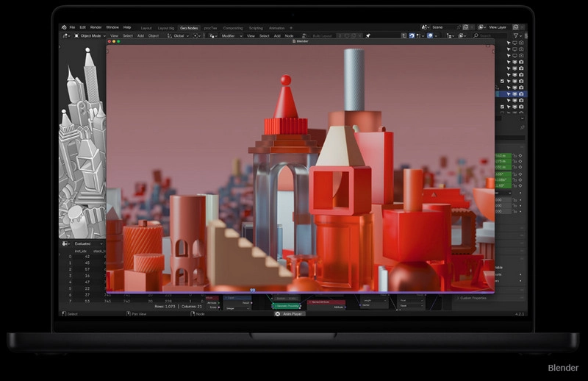Screen dimensions: 588x381
Task: Open the File menu
Action: point(72,27)
